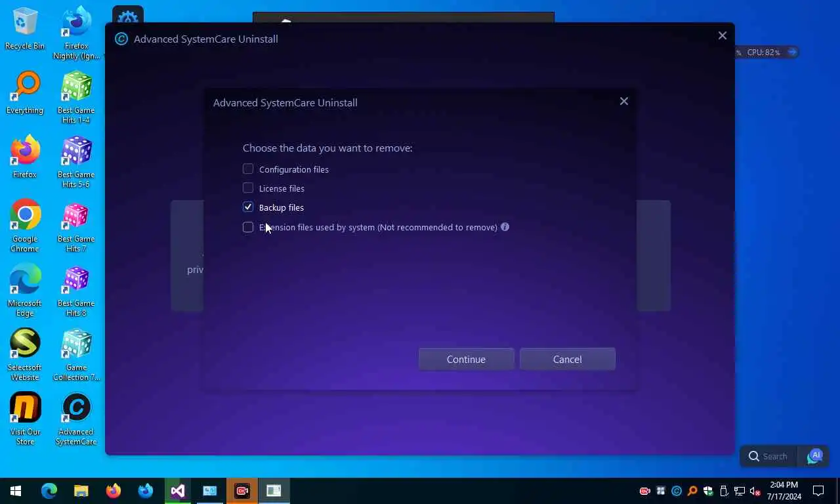Image resolution: width=840 pixels, height=504 pixels.
Task: Select the Advanced SystemCare desktop shortcut
Action: (76, 419)
